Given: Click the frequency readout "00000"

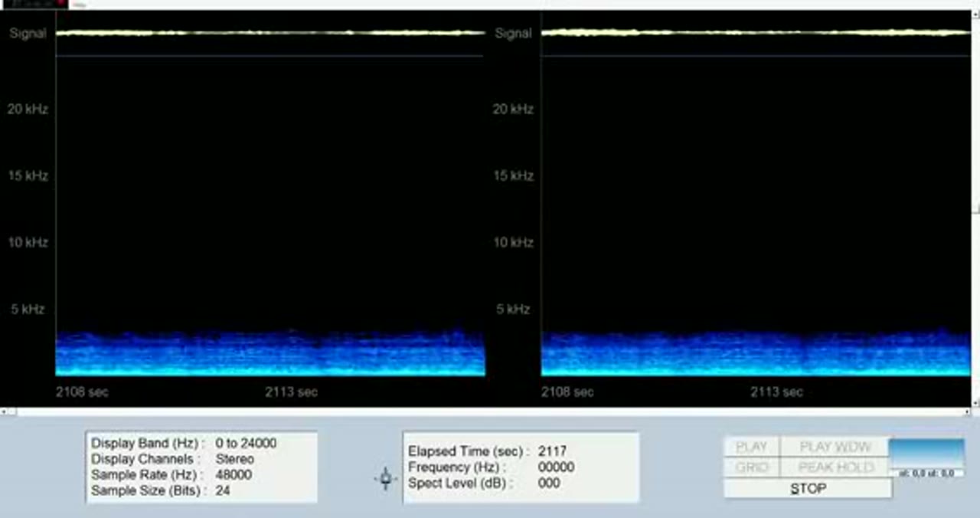Looking at the screenshot, I should point(556,467).
